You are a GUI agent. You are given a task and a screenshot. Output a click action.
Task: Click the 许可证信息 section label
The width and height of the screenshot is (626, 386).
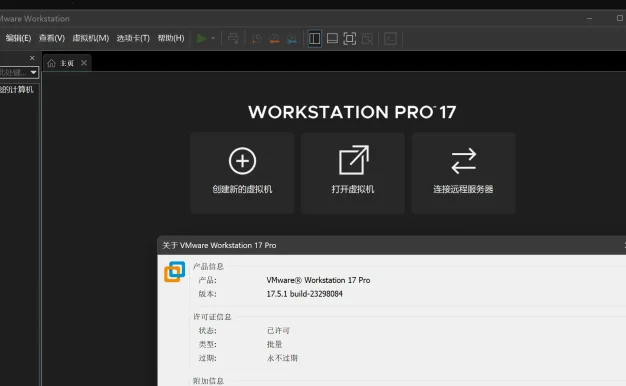pyautogui.click(x=212, y=317)
